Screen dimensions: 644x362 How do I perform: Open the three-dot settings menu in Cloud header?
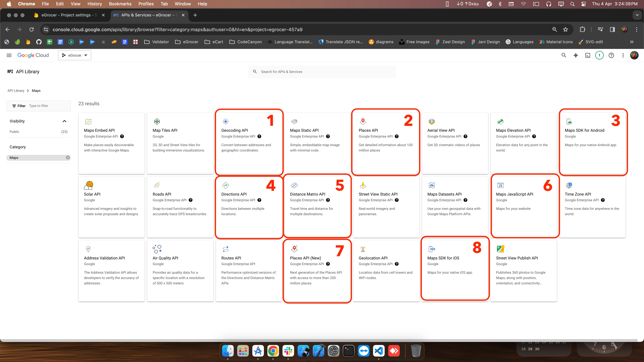click(x=623, y=55)
